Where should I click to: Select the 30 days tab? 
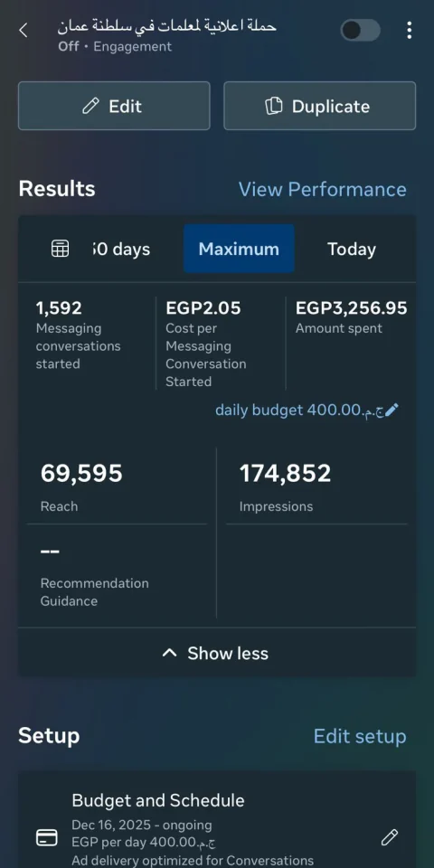[121, 250]
